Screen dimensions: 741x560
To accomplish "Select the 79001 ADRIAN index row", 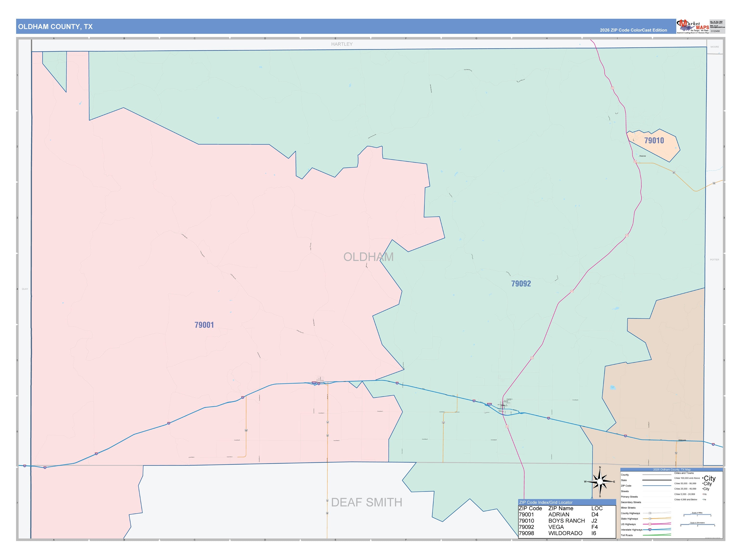I will click(x=567, y=515).
